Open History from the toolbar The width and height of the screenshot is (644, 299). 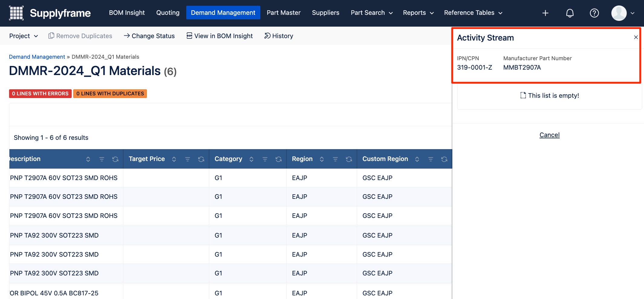(x=278, y=36)
